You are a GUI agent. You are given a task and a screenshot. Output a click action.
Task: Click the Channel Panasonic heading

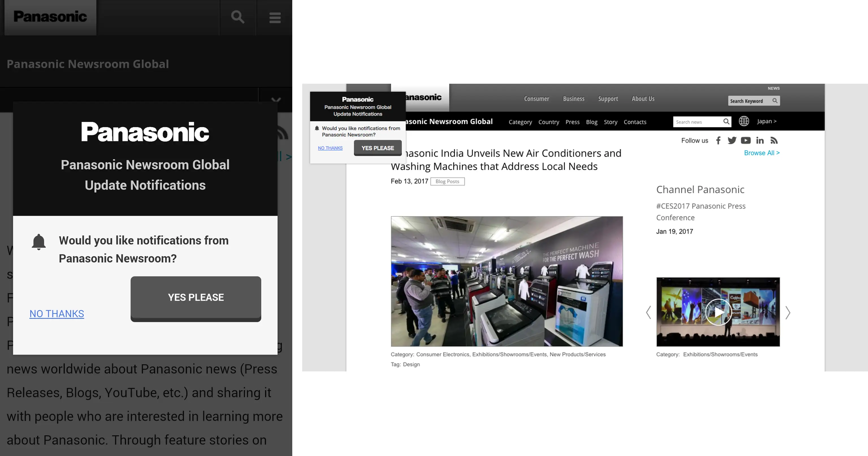click(x=700, y=190)
